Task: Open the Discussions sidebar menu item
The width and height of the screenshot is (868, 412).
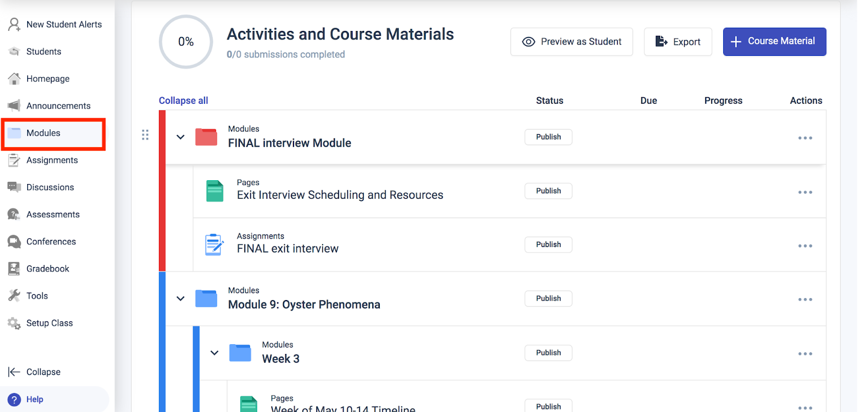Action: tap(50, 187)
